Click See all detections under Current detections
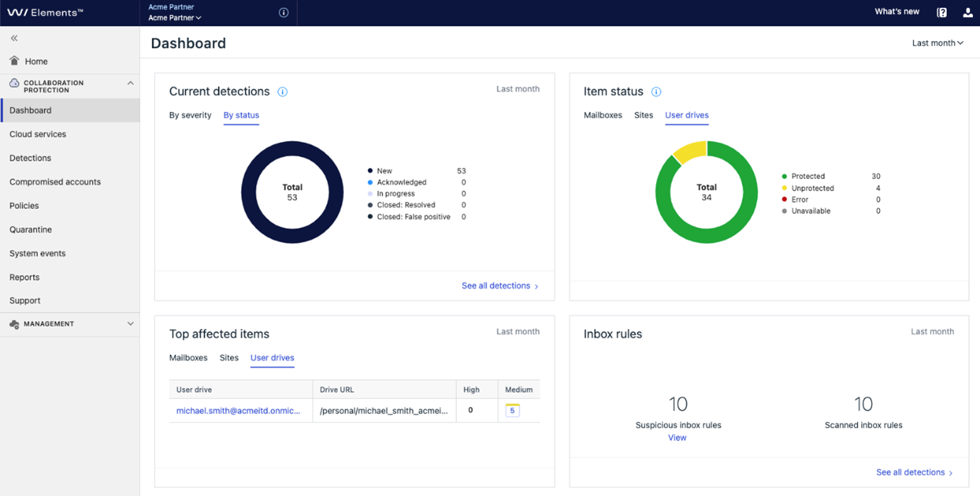 pyautogui.click(x=500, y=286)
